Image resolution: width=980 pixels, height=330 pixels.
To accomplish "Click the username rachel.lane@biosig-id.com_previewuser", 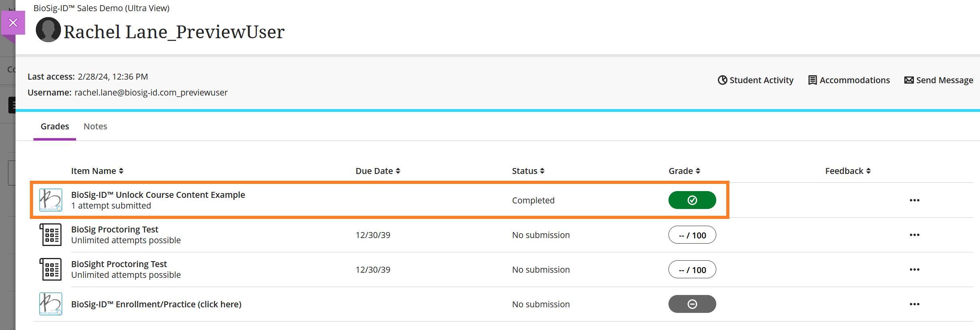I will [151, 92].
